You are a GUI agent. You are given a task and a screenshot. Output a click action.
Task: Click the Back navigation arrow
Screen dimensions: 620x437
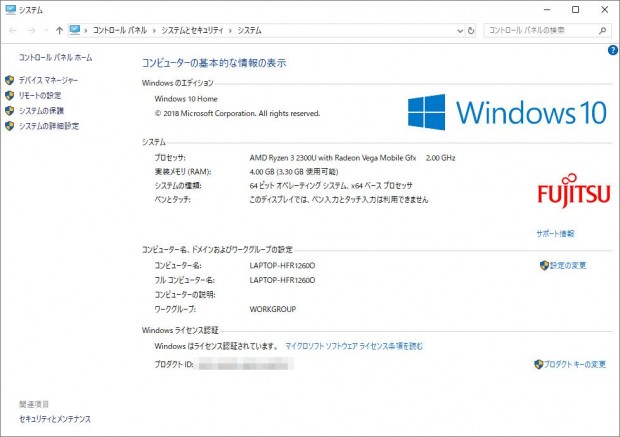point(13,30)
